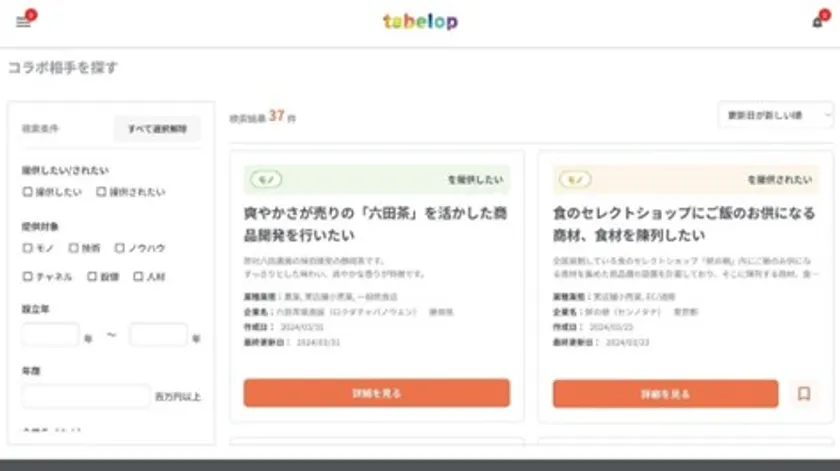
Task: Open the hamburger menu icon
Action: (23, 22)
